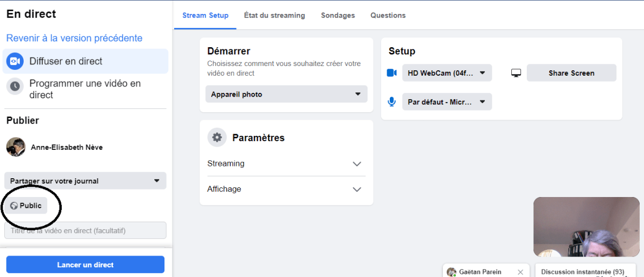
Task: Open the Appareil photo dropdown
Action: point(286,94)
